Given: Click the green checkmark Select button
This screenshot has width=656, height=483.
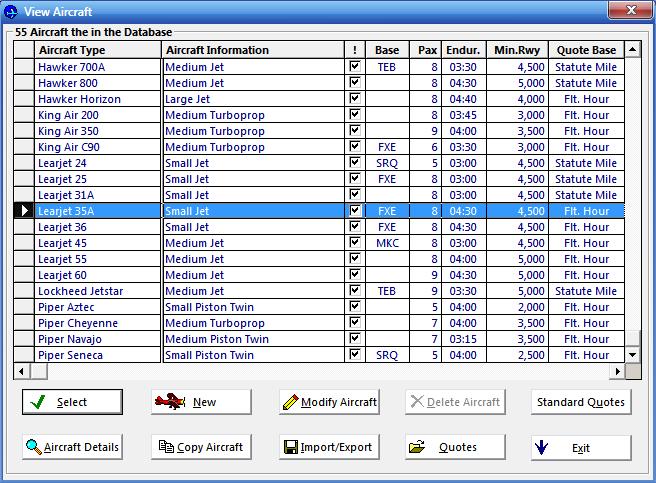Looking at the screenshot, I should click(x=72, y=402).
